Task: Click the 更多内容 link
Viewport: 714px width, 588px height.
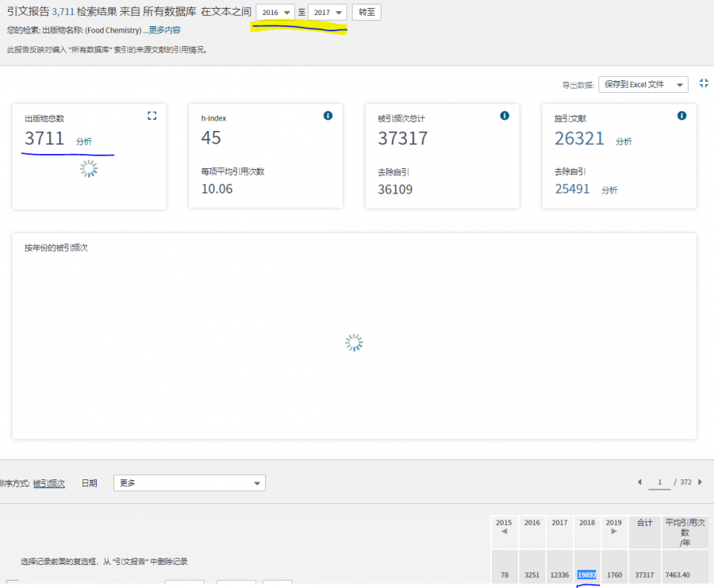Action: pos(164,30)
